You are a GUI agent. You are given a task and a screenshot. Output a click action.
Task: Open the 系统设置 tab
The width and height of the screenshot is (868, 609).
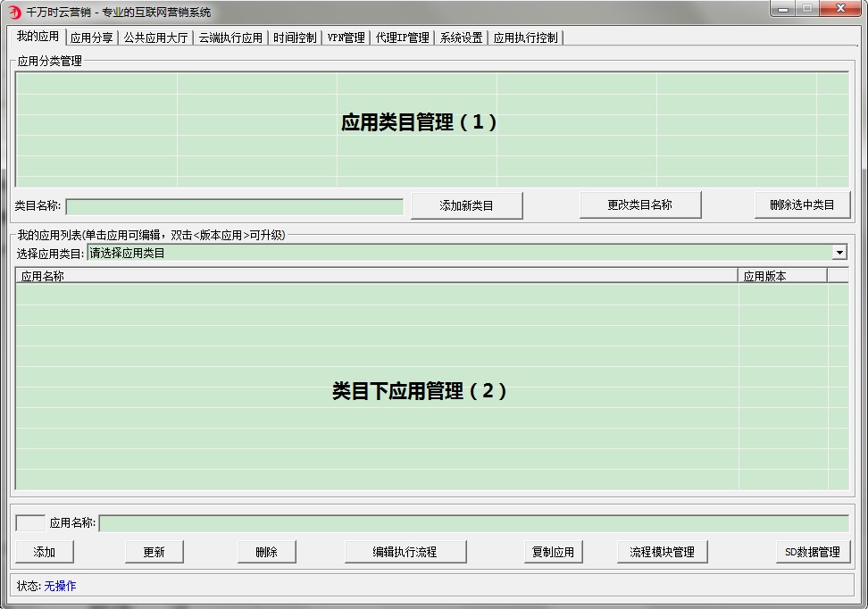tap(461, 38)
